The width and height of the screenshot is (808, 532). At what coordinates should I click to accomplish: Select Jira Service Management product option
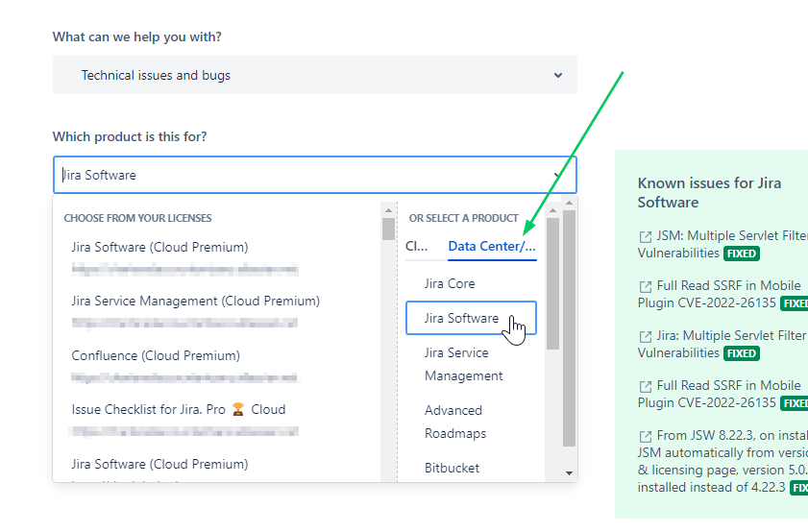click(x=463, y=364)
